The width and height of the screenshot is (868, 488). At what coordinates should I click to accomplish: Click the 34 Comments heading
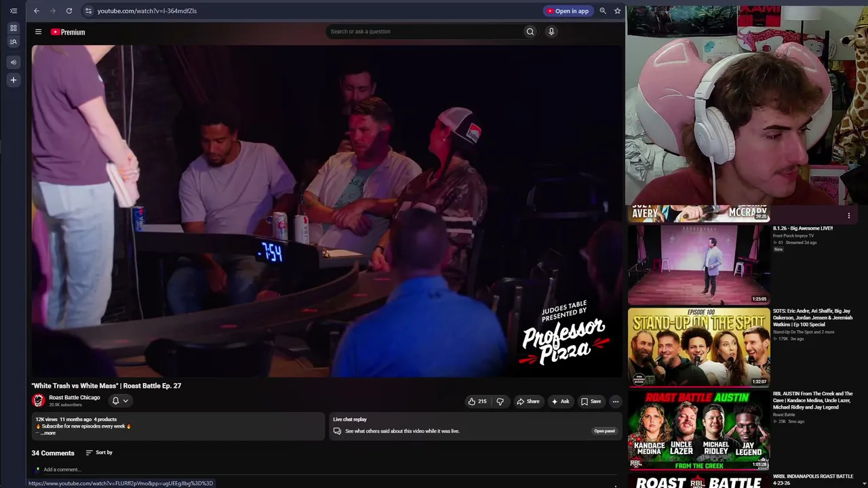click(53, 453)
